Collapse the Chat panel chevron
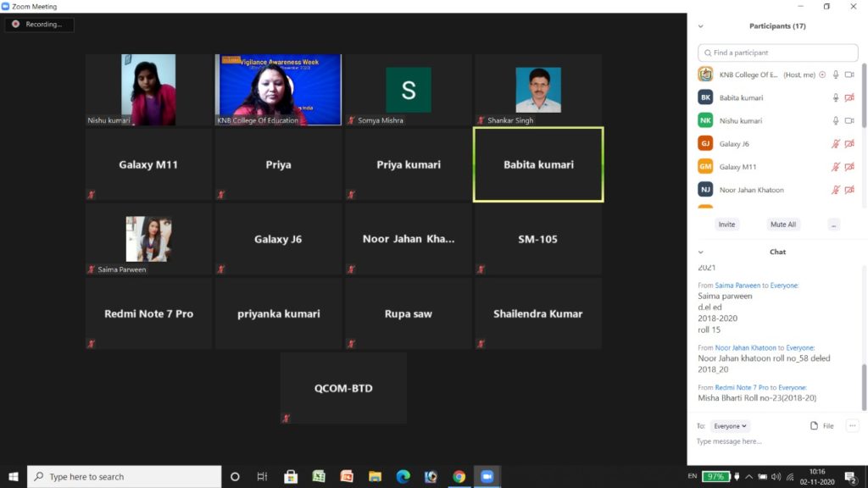This screenshot has height=488, width=868. click(x=700, y=252)
